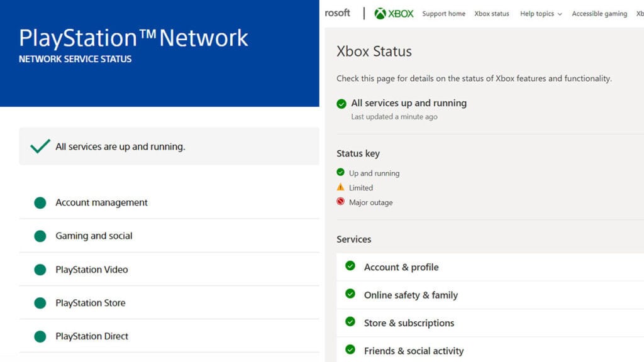The width and height of the screenshot is (644, 362).
Task: Select the status indicator for Gaming and social
Action: [x=40, y=236]
